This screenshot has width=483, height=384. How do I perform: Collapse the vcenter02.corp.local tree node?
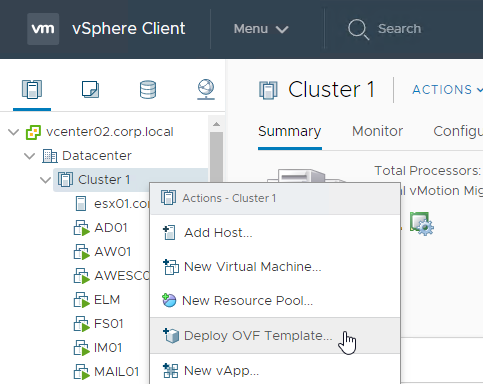13,132
